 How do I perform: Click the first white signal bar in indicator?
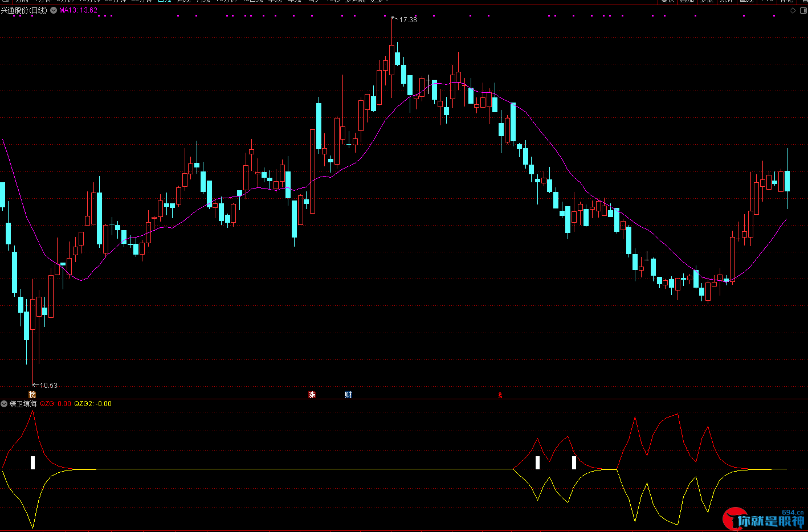pyautogui.click(x=33, y=463)
